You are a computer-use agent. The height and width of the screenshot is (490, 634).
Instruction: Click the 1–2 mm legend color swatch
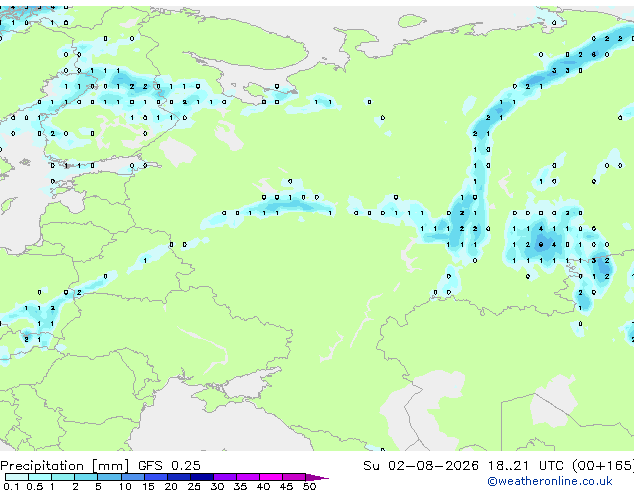pos(63,477)
